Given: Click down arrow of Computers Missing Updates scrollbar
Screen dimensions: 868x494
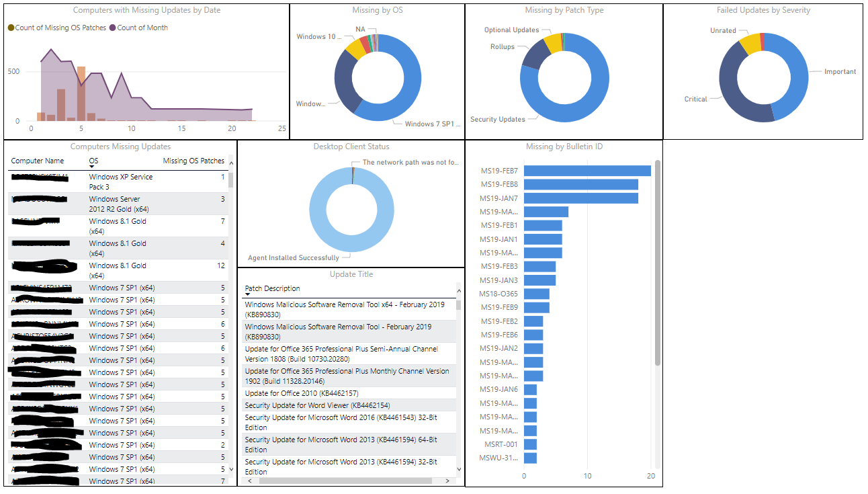Looking at the screenshot, I should point(232,469).
